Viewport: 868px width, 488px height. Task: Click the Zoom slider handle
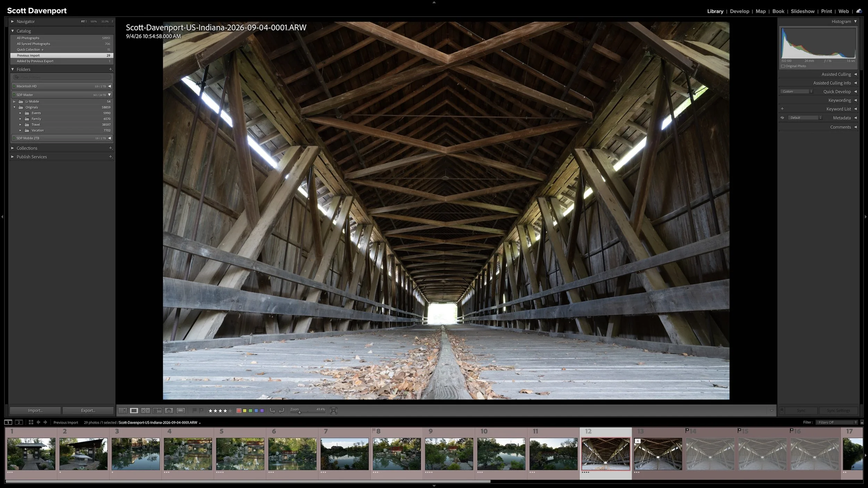tap(299, 412)
